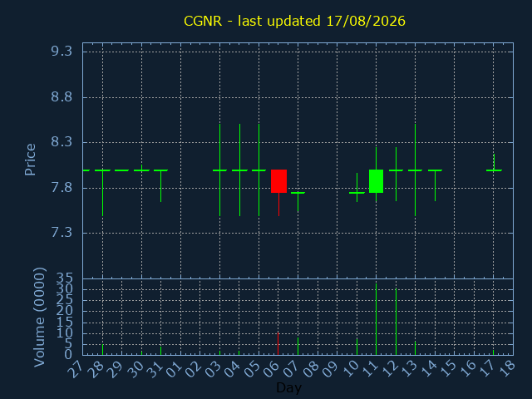The height and width of the screenshot is (399, 532).
Task: Click the day 03 candlestick
Action: point(219,170)
